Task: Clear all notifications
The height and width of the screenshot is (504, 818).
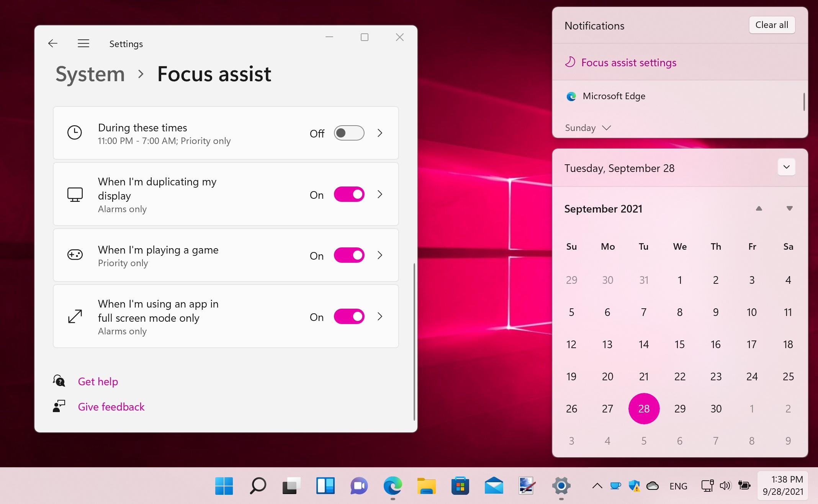Action: [771, 25]
